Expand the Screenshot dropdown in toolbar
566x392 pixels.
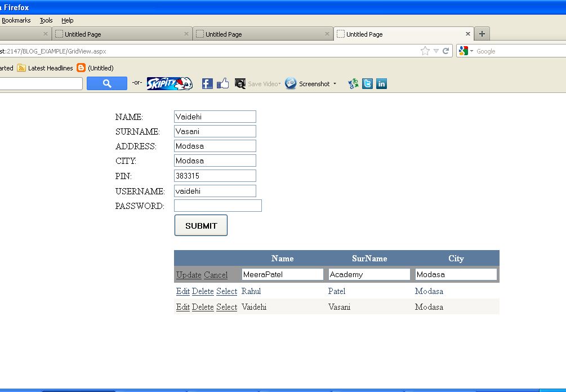pyautogui.click(x=335, y=84)
